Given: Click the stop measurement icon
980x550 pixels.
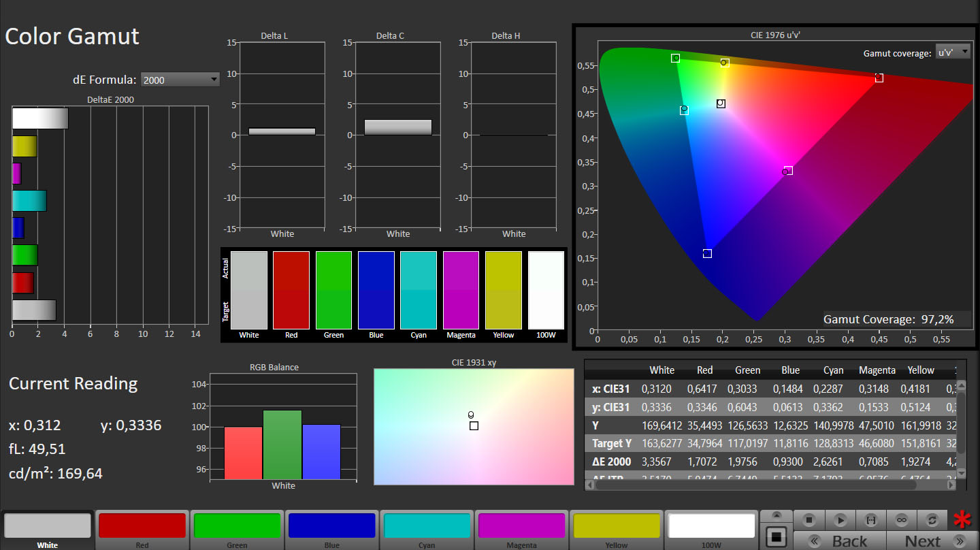Looking at the screenshot, I should 809,520.
